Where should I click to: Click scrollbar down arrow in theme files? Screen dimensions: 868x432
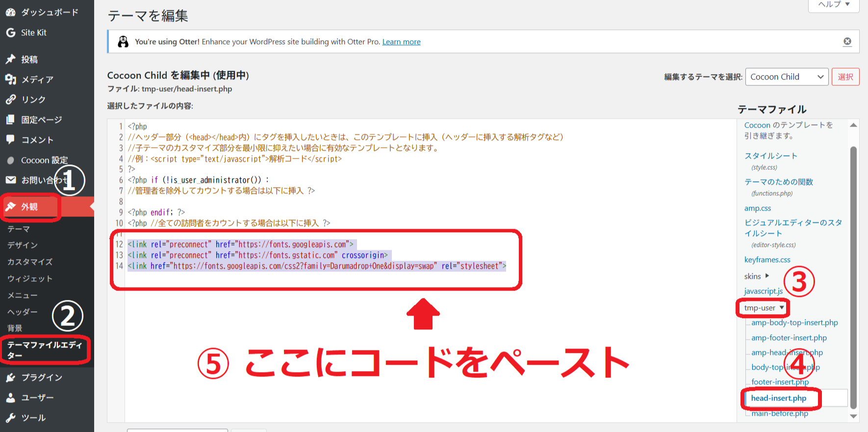tap(853, 416)
